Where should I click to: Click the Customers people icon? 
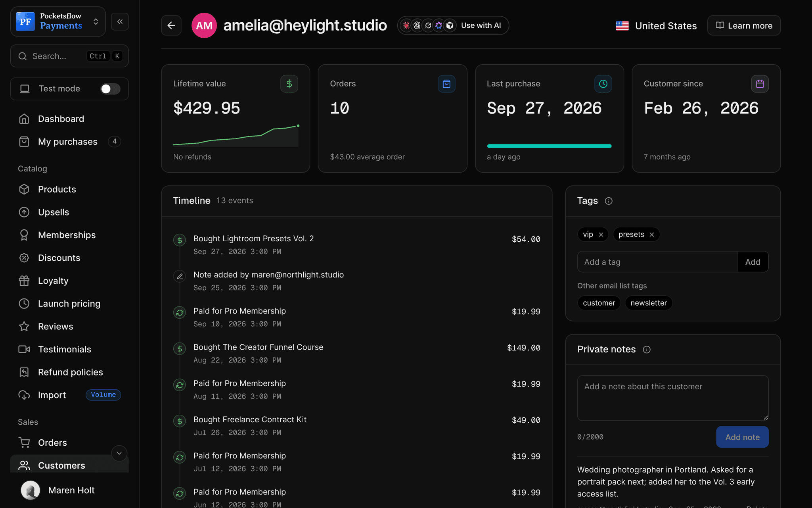(x=24, y=465)
